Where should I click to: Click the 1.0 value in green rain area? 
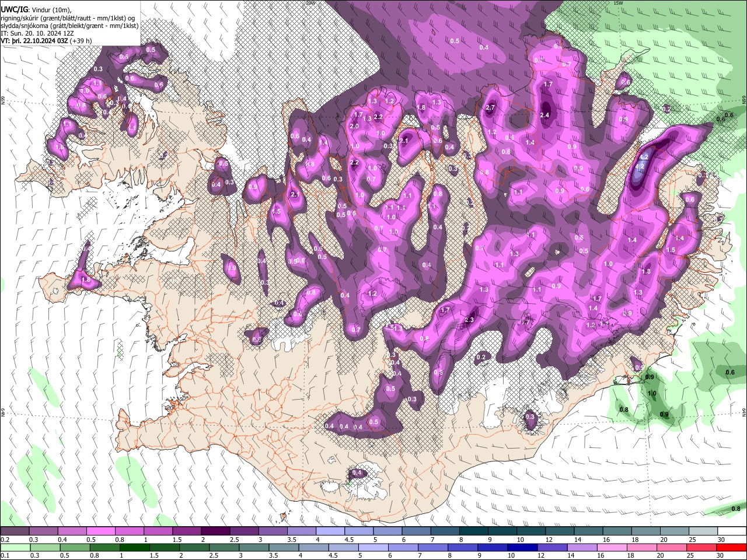pyautogui.click(x=652, y=394)
